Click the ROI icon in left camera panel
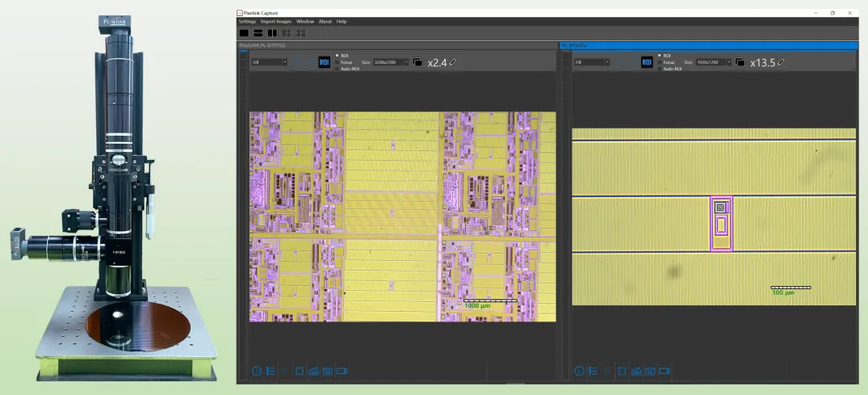This screenshot has height=395, width=868. 324,62
